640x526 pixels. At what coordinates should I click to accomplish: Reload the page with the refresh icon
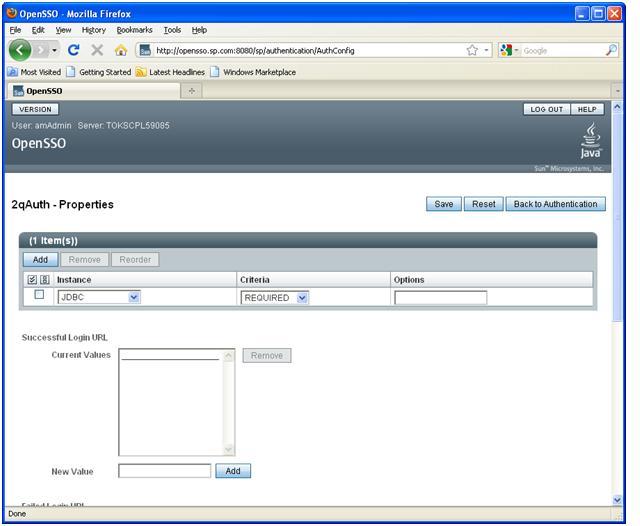pyautogui.click(x=73, y=50)
